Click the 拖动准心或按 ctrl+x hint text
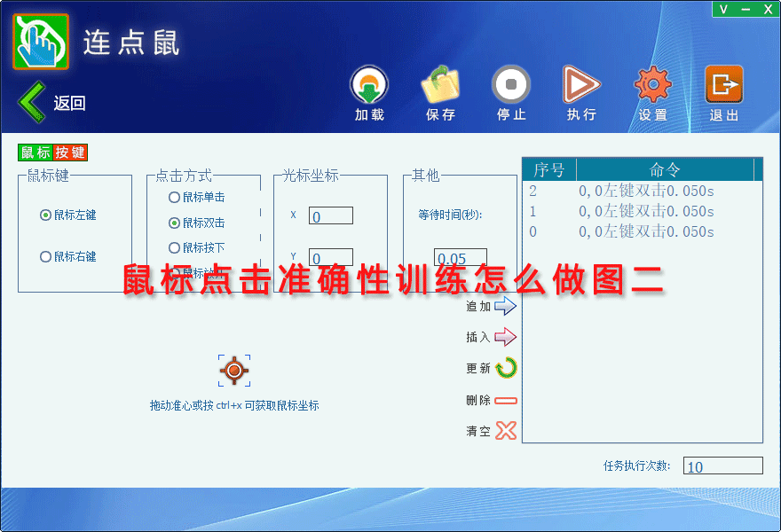This screenshot has width=781, height=532. [x=234, y=405]
